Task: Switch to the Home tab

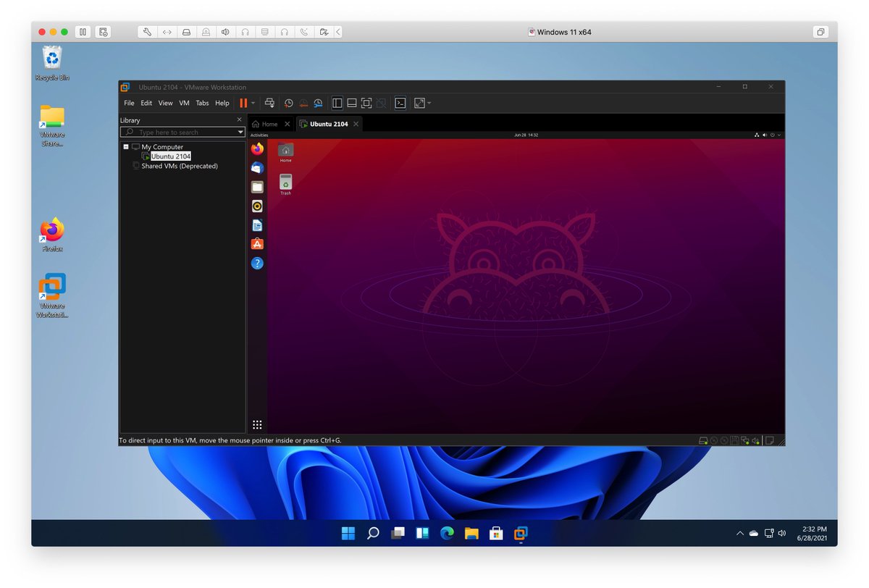Action: point(265,124)
